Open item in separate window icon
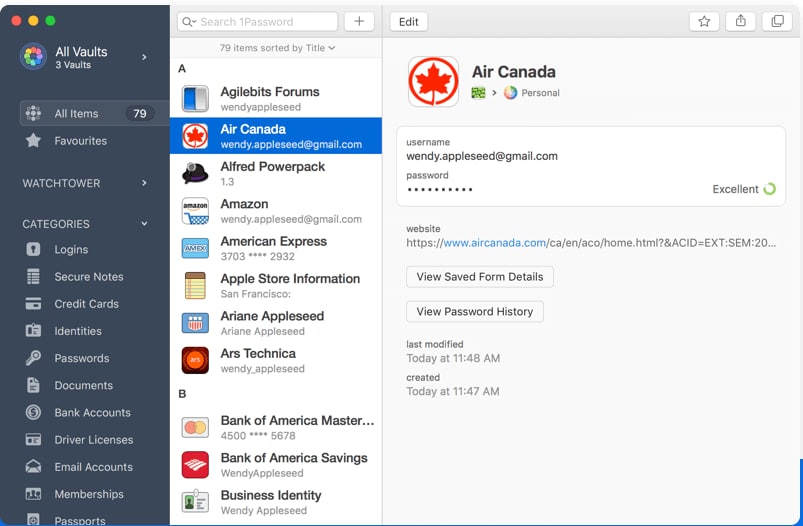The image size is (803, 526). pos(777,22)
